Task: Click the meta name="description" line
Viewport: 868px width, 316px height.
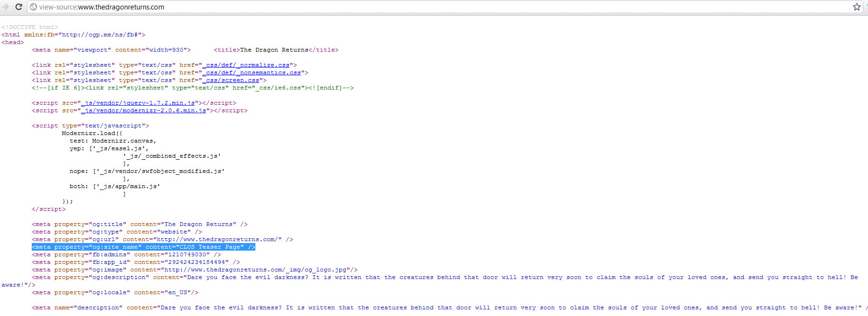Action: (x=450, y=307)
